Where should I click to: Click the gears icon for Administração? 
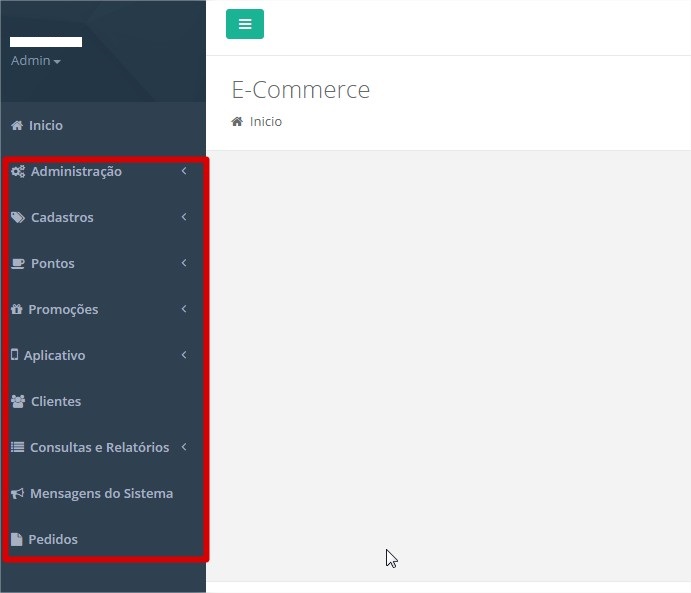click(18, 172)
